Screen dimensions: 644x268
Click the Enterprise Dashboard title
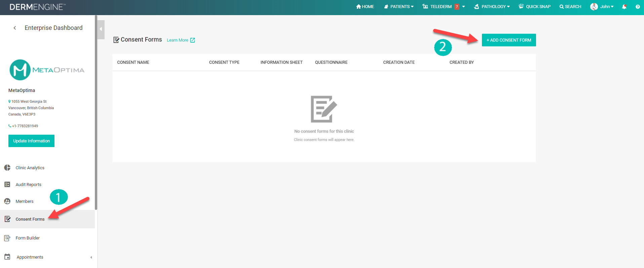tap(53, 28)
